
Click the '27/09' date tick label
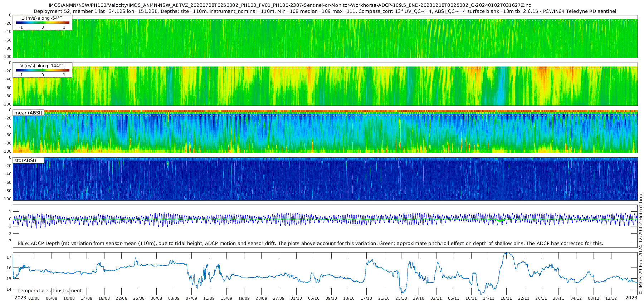279,298
